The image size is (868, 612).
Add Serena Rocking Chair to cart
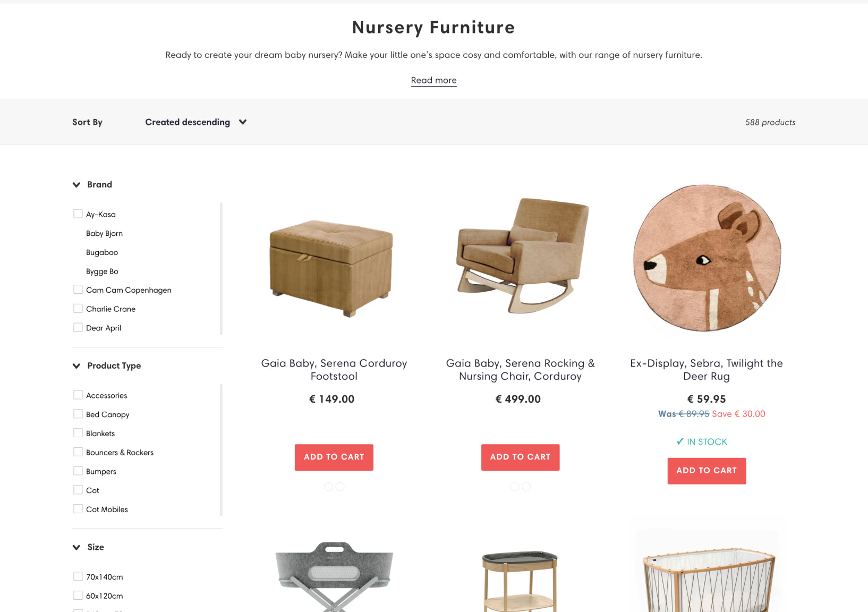click(x=521, y=457)
